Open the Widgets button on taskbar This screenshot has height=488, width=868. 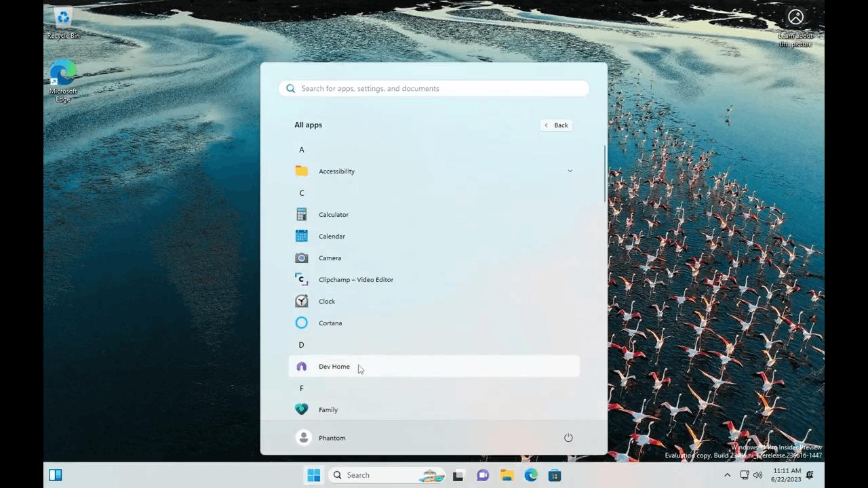(56, 475)
